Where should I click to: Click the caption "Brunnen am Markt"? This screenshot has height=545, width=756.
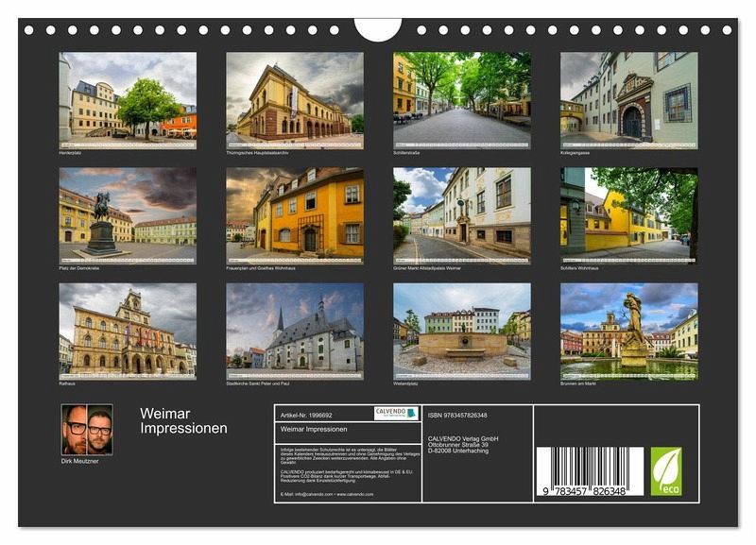point(578,383)
